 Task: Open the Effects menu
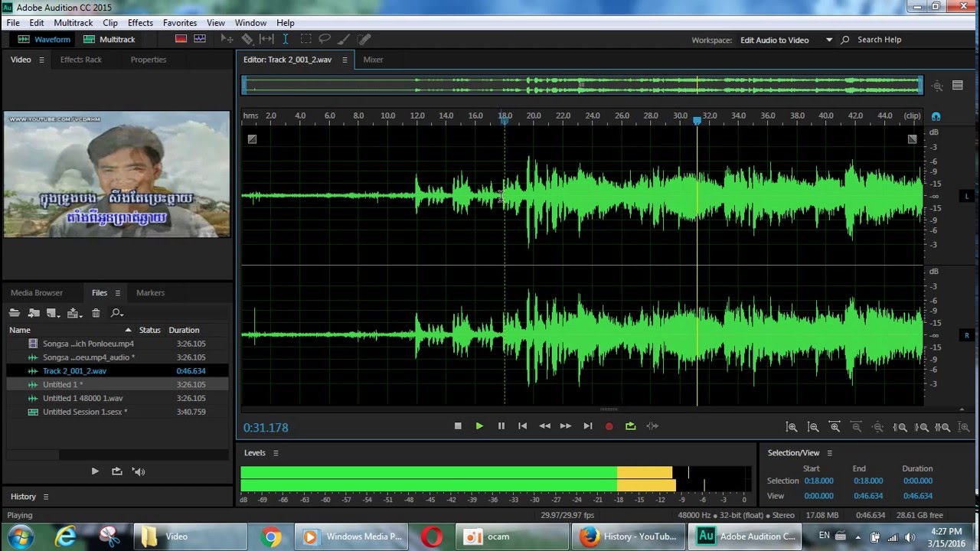point(140,23)
